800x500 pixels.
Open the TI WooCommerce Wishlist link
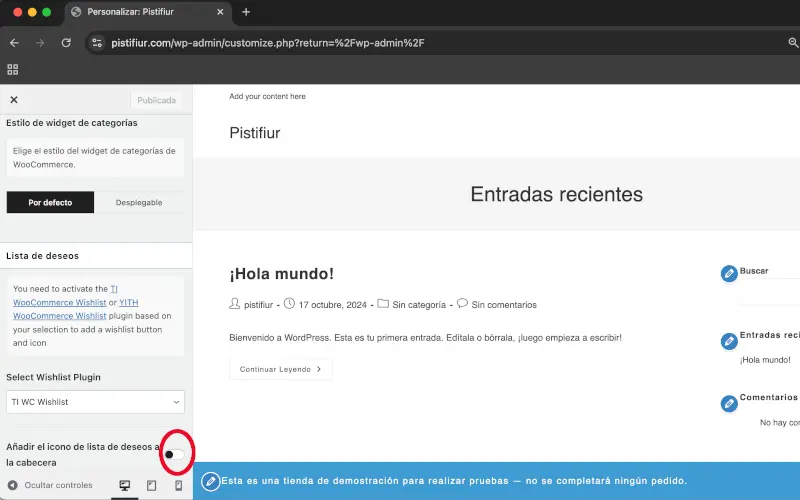(60, 302)
